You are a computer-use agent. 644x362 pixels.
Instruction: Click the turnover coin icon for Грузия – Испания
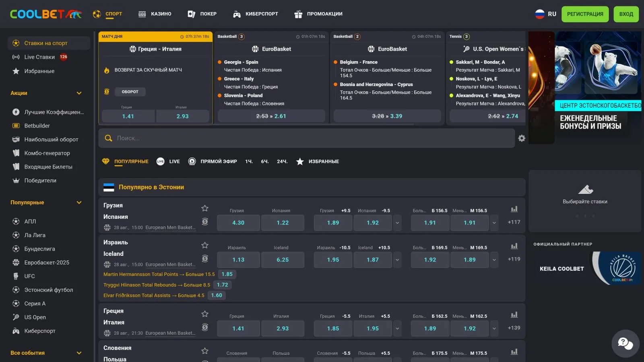point(205,221)
